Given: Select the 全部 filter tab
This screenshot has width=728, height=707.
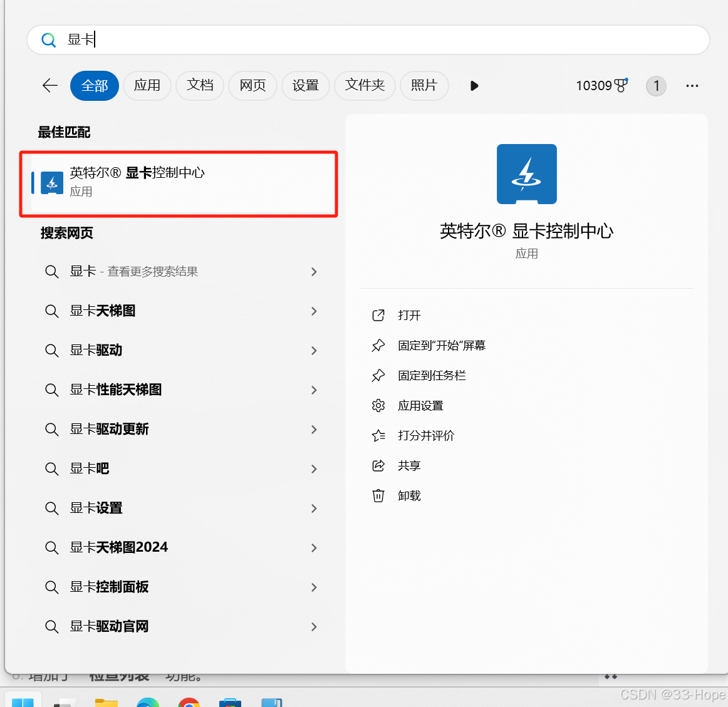Looking at the screenshot, I should pyautogui.click(x=95, y=85).
